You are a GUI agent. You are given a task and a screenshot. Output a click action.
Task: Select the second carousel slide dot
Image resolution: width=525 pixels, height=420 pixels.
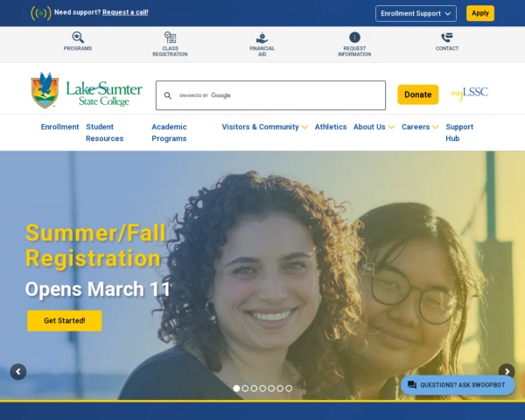point(245,388)
